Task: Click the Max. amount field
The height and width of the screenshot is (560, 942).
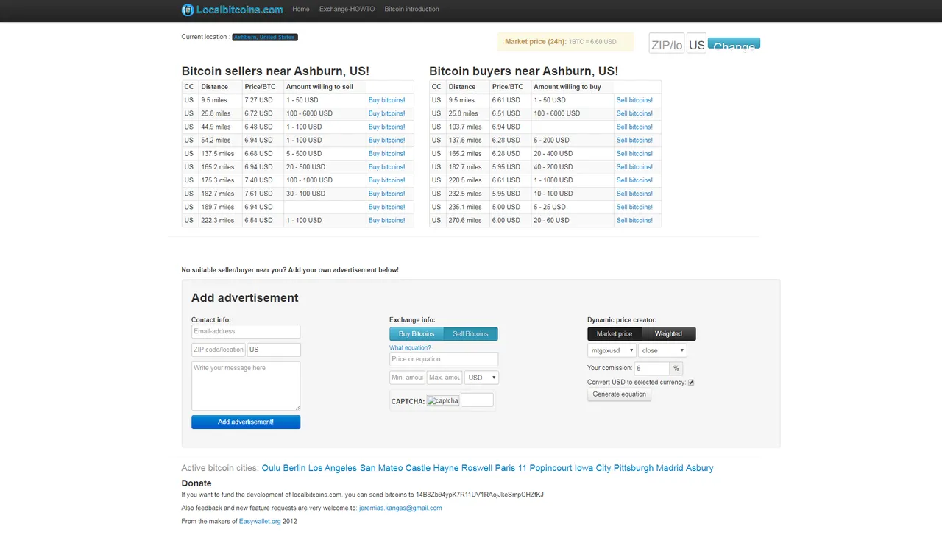Action: pyautogui.click(x=445, y=378)
